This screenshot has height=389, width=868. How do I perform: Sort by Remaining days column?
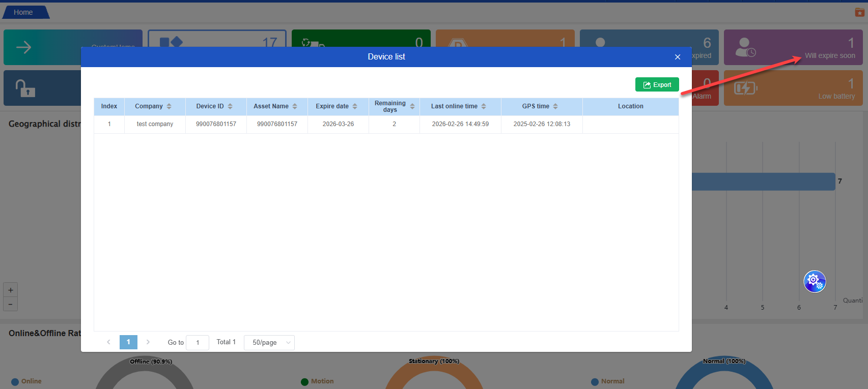tap(412, 106)
